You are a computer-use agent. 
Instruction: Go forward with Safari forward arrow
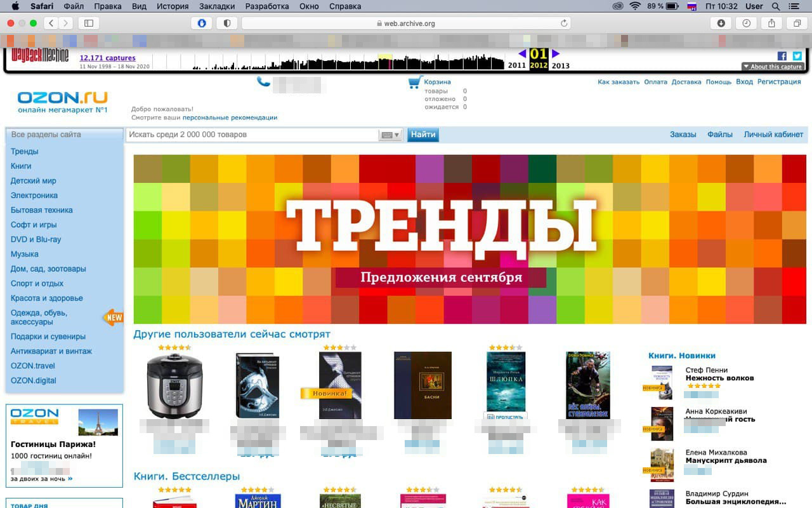66,23
